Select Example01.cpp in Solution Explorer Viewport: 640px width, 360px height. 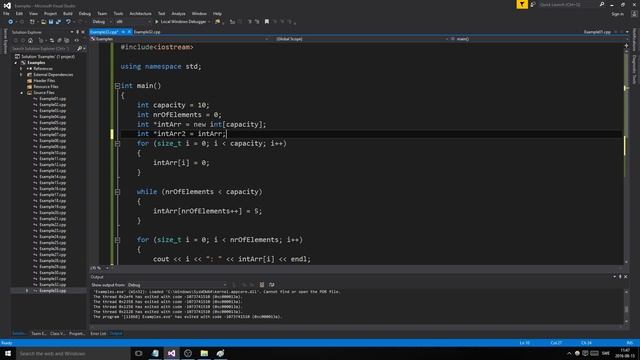(52, 99)
